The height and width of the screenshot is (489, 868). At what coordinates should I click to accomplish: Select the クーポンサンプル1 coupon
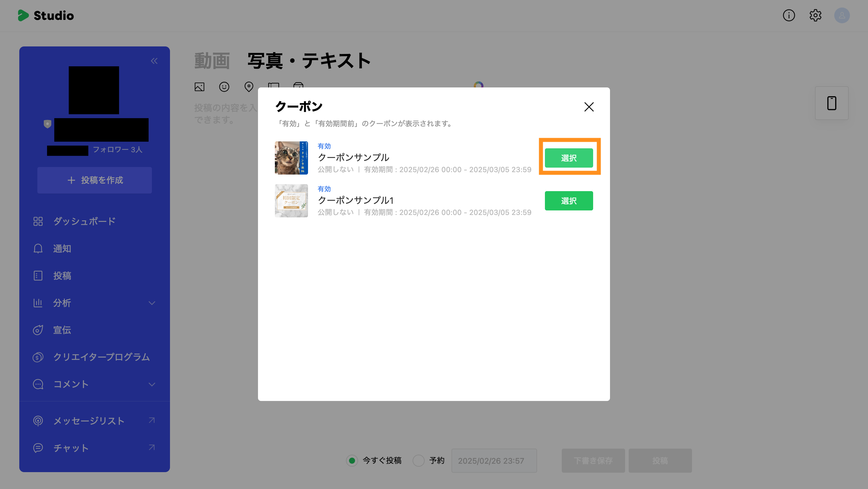coord(568,201)
